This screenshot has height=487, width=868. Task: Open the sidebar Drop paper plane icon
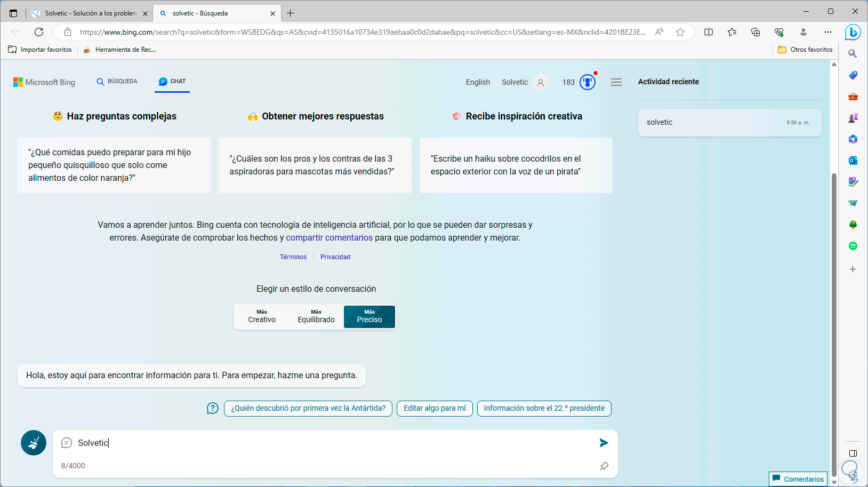(853, 203)
